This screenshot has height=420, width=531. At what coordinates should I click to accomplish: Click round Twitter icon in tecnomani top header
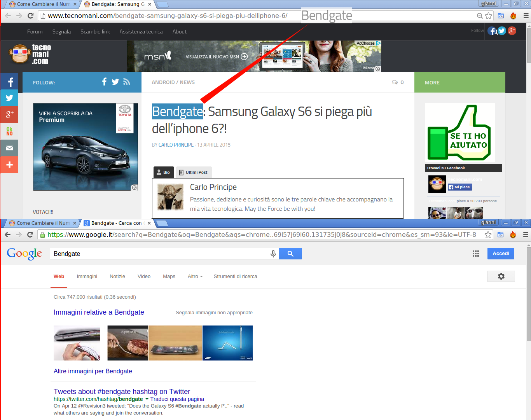(x=502, y=31)
